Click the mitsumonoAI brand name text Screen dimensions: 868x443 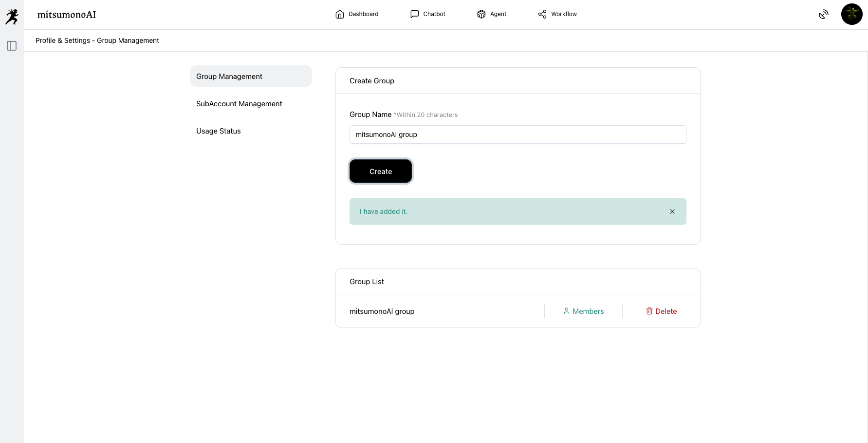coord(67,15)
